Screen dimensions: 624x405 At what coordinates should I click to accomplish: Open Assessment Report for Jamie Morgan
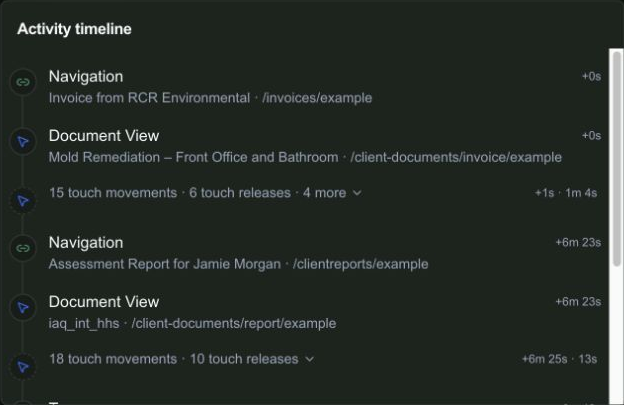point(164,264)
